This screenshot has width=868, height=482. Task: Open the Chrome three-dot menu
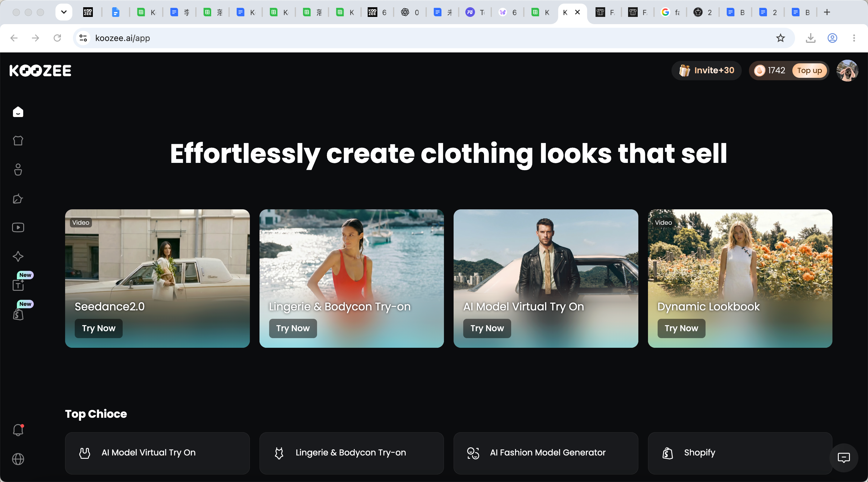coord(854,38)
